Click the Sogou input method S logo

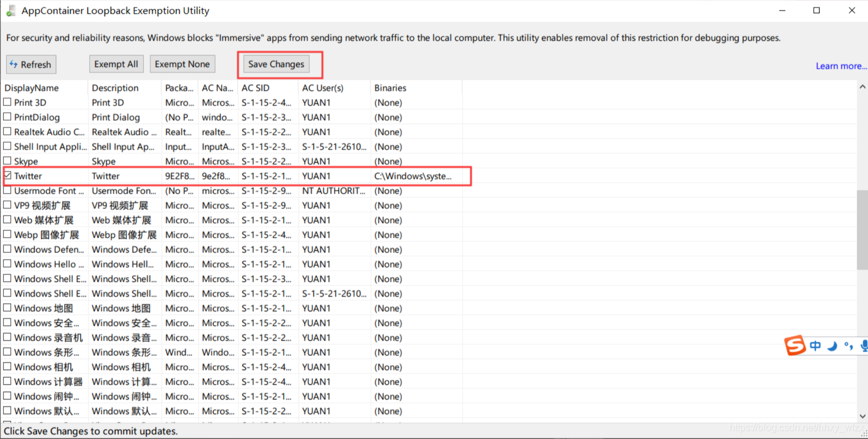click(x=795, y=346)
